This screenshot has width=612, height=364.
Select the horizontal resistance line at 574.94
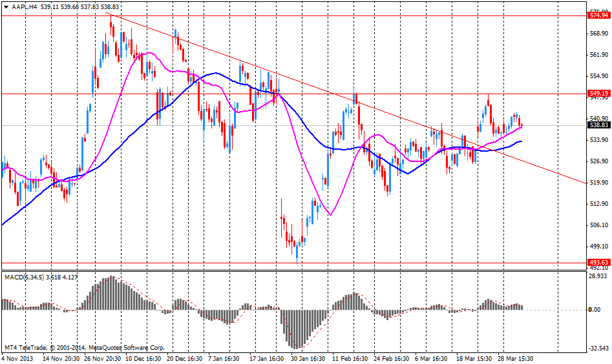click(x=293, y=16)
